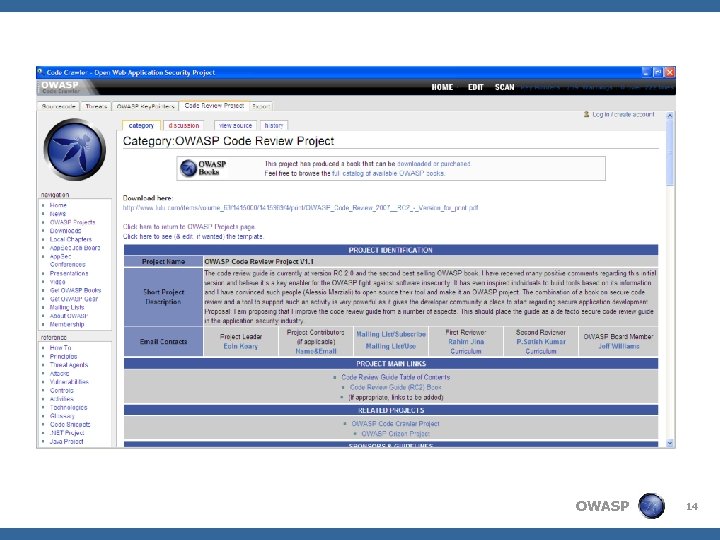Open How To in the reference list

point(61,348)
